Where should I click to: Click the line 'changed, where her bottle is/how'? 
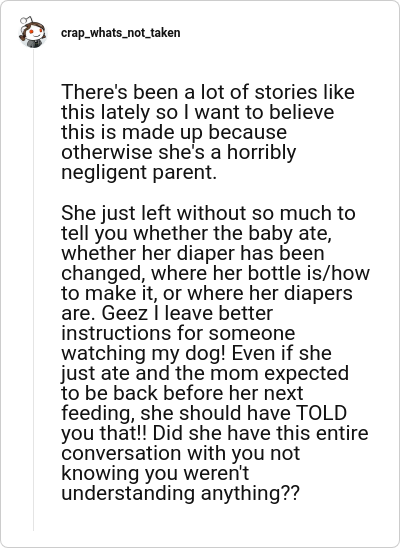pos(215,273)
